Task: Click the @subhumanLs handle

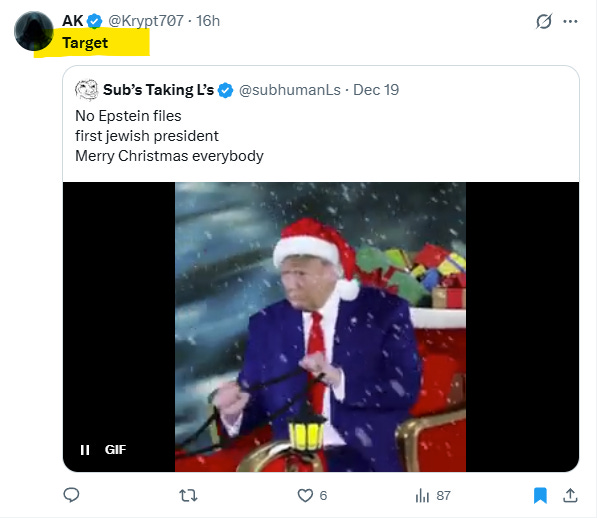Action: 290,90
